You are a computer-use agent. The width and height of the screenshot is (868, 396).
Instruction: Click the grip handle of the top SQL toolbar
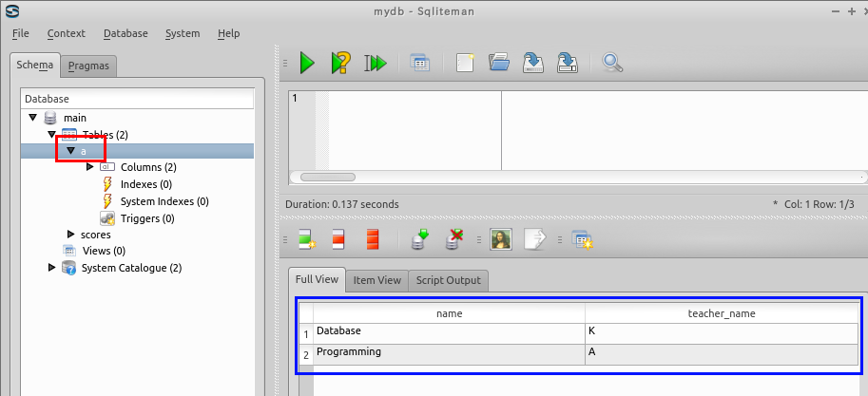point(285,63)
